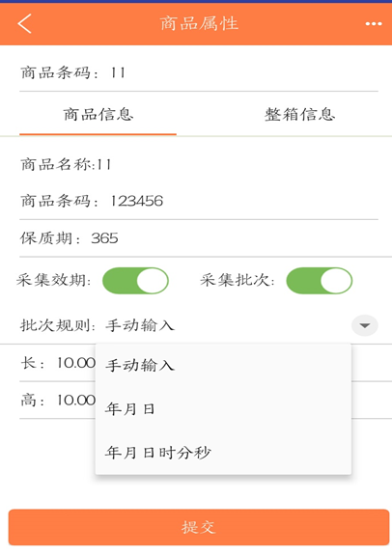
Task: Click the 提交 submit button
Action: pyautogui.click(x=199, y=527)
